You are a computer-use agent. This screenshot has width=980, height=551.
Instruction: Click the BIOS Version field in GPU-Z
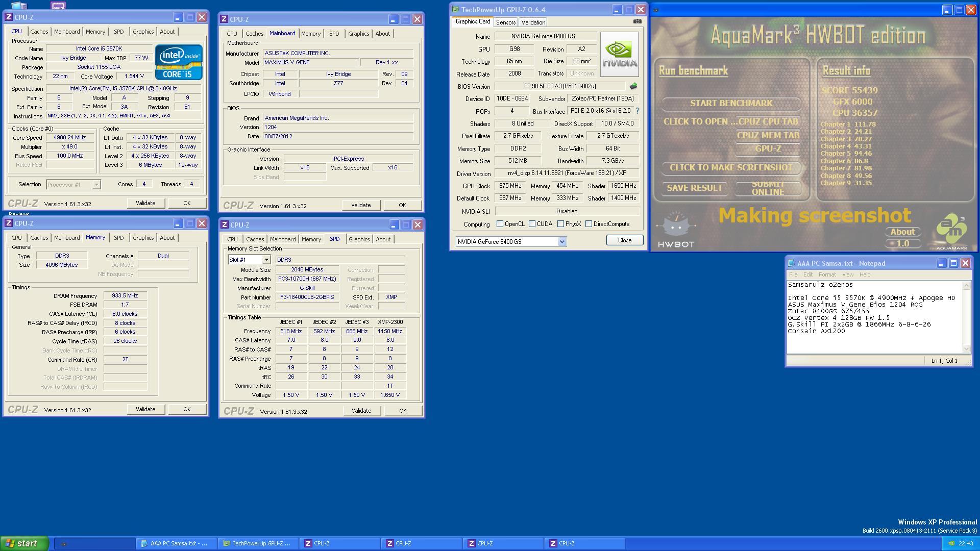point(560,86)
